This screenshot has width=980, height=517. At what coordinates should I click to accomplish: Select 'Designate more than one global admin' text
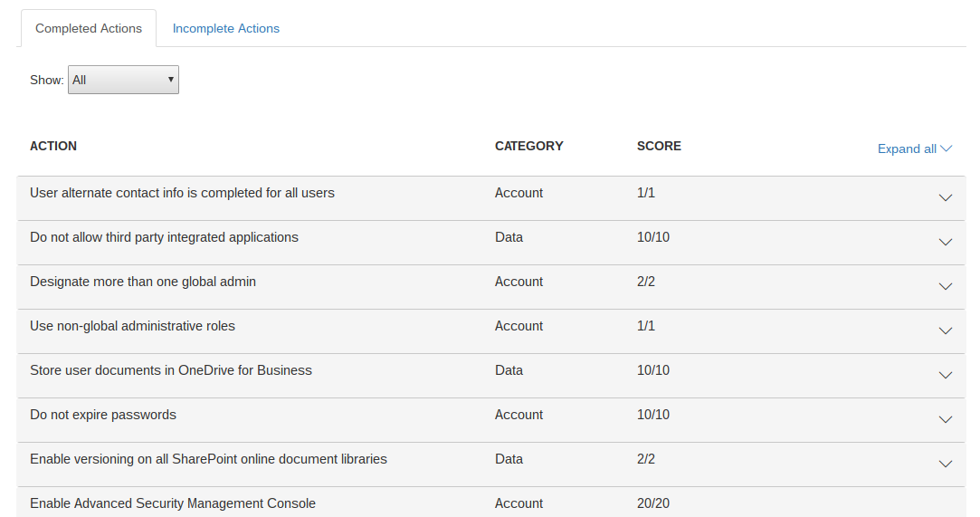pyautogui.click(x=142, y=282)
